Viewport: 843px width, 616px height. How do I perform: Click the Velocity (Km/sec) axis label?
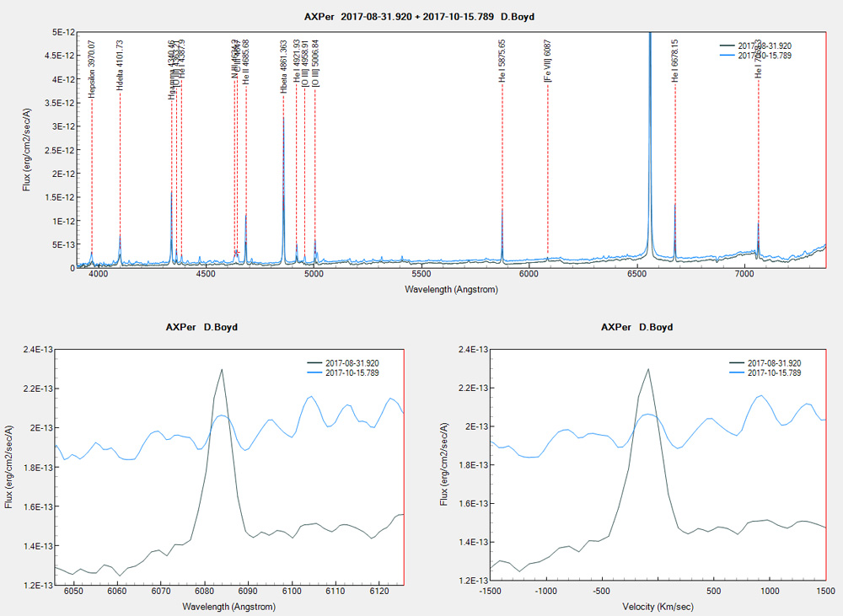[658, 606]
